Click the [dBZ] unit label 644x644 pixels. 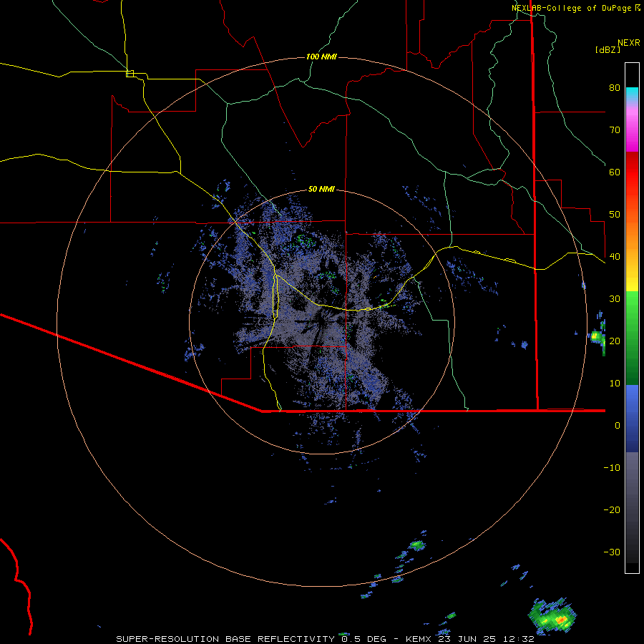coord(608,50)
